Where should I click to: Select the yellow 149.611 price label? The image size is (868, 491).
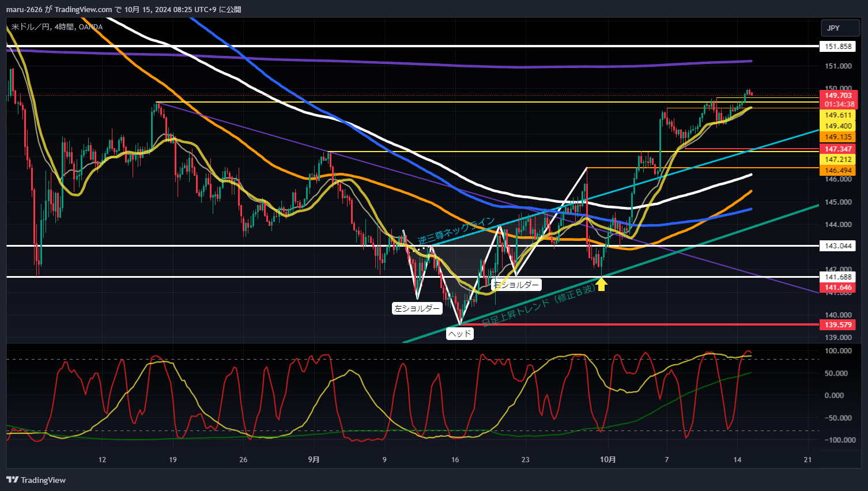(x=838, y=115)
